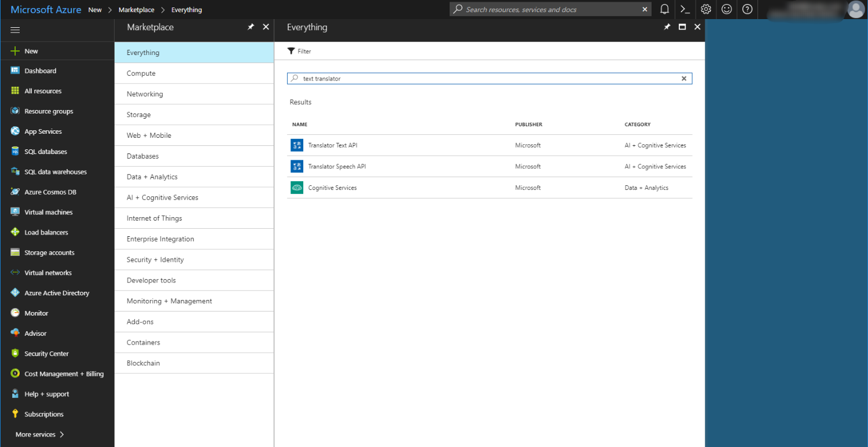Select Resource groups cube icon
Image resolution: width=868 pixels, height=447 pixels.
tap(15, 111)
